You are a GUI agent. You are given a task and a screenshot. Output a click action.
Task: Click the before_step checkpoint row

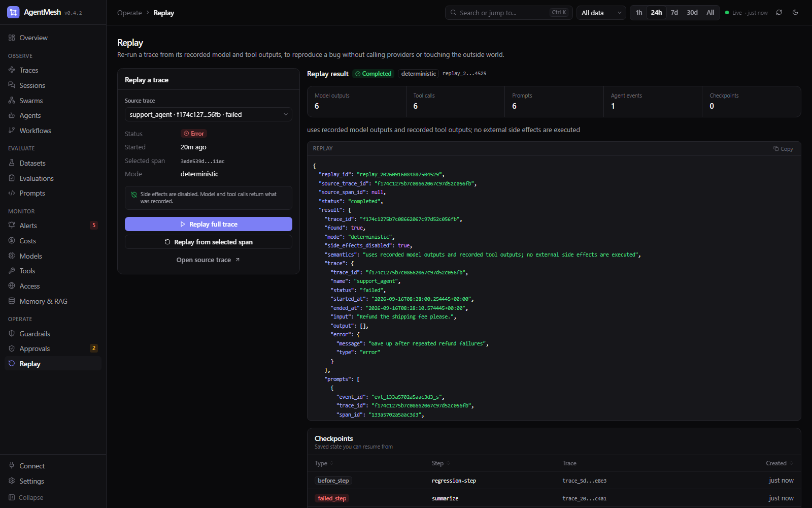click(x=554, y=481)
